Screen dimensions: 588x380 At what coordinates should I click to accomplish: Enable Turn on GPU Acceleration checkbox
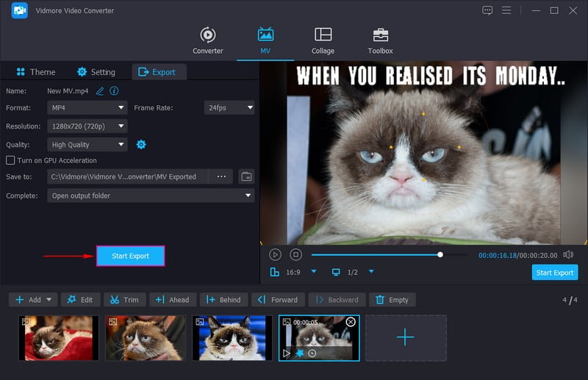click(x=10, y=160)
